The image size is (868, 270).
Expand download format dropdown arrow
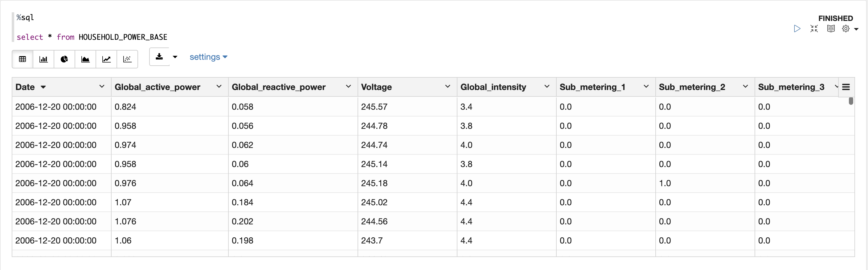175,57
